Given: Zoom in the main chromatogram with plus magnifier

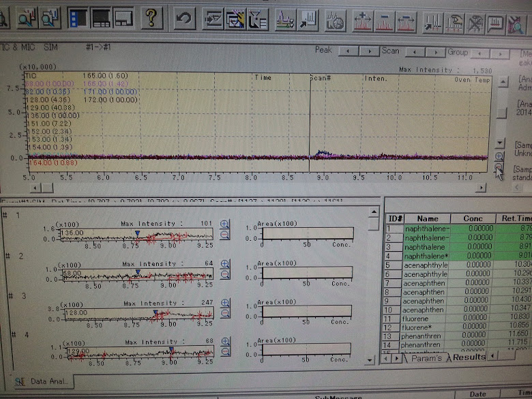Looking at the screenshot, I should pos(499,156).
